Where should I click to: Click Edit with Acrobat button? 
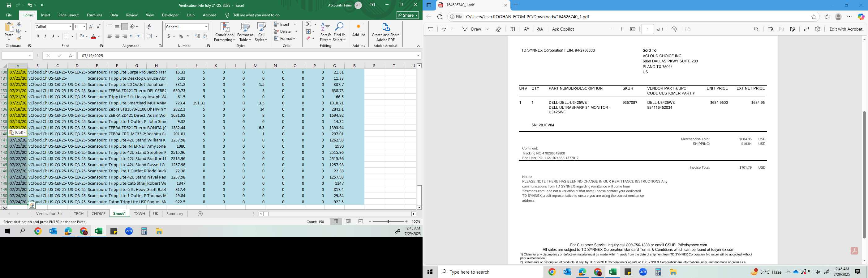[x=846, y=29]
